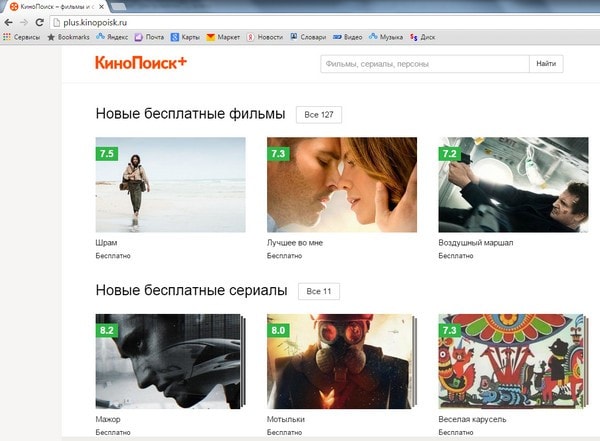Open the Почта mail bookmark
600x441 pixels.
(x=148, y=37)
